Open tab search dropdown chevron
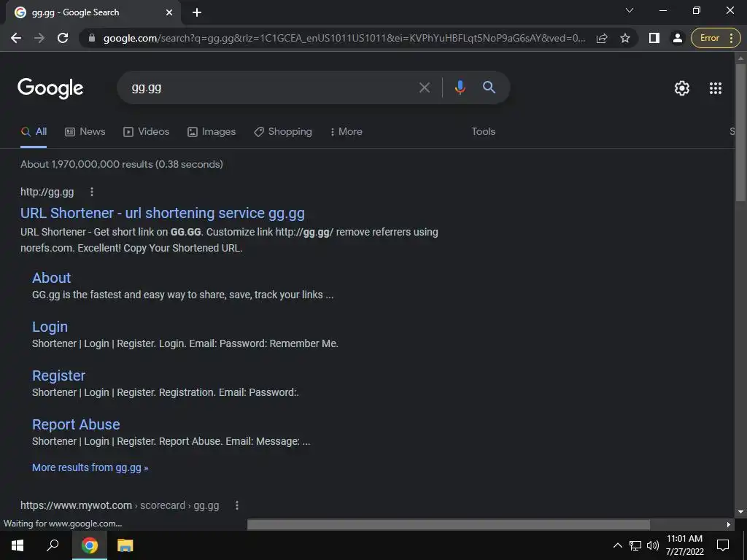 click(x=630, y=10)
